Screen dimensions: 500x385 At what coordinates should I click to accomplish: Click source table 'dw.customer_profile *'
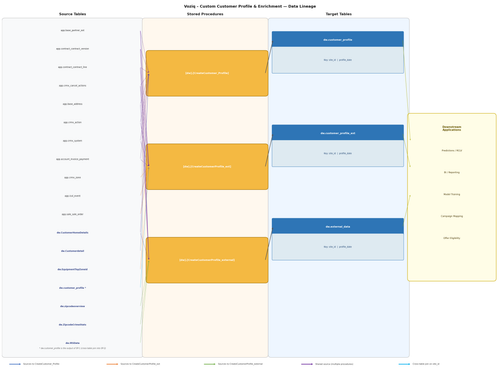click(x=72, y=288)
